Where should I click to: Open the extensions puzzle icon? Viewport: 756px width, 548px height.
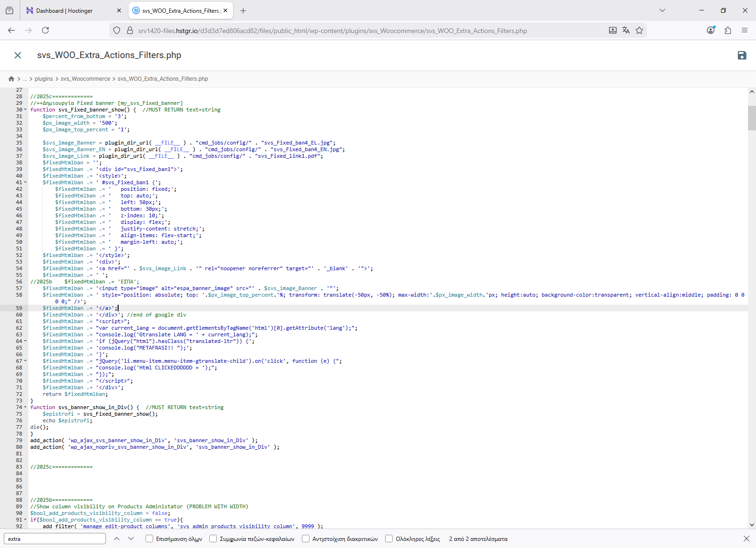click(728, 30)
